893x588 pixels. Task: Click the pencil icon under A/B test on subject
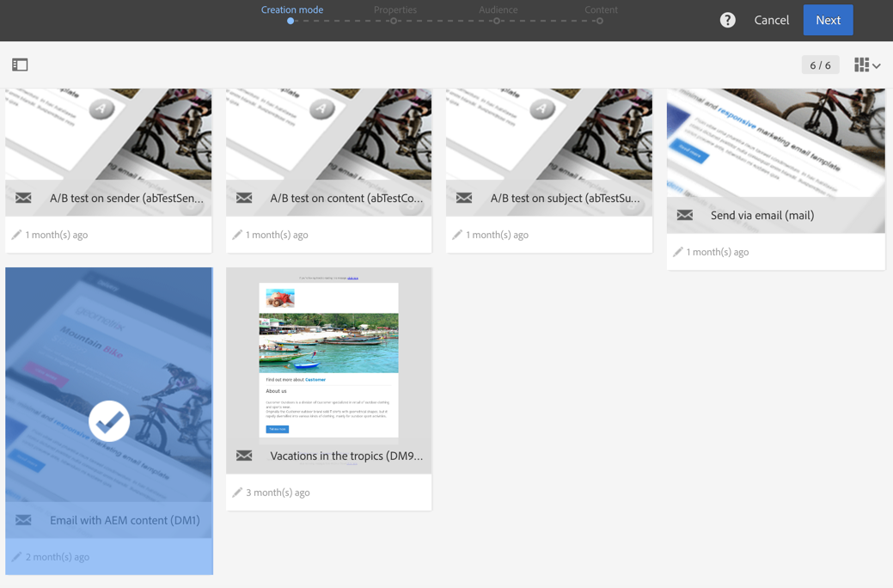pyautogui.click(x=458, y=234)
